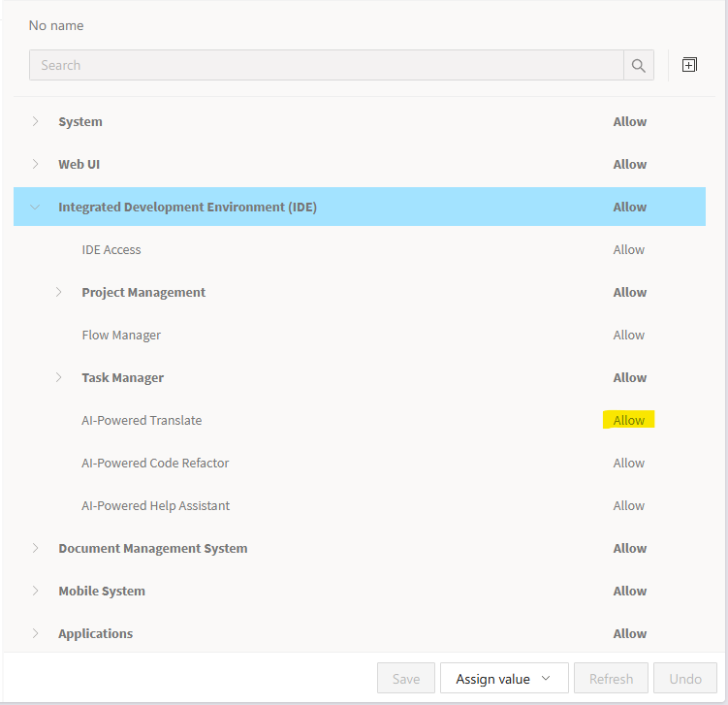Expand the Applications node
The height and width of the screenshot is (705, 728).
(x=36, y=633)
